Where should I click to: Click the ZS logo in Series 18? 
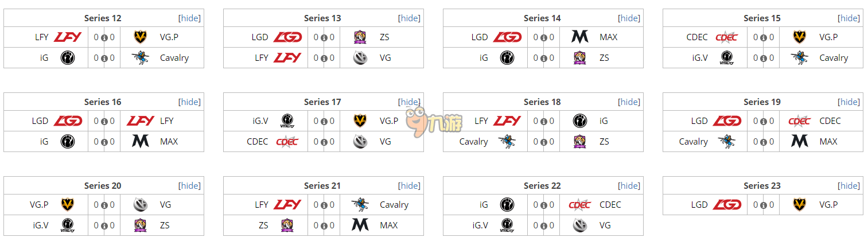point(579,142)
